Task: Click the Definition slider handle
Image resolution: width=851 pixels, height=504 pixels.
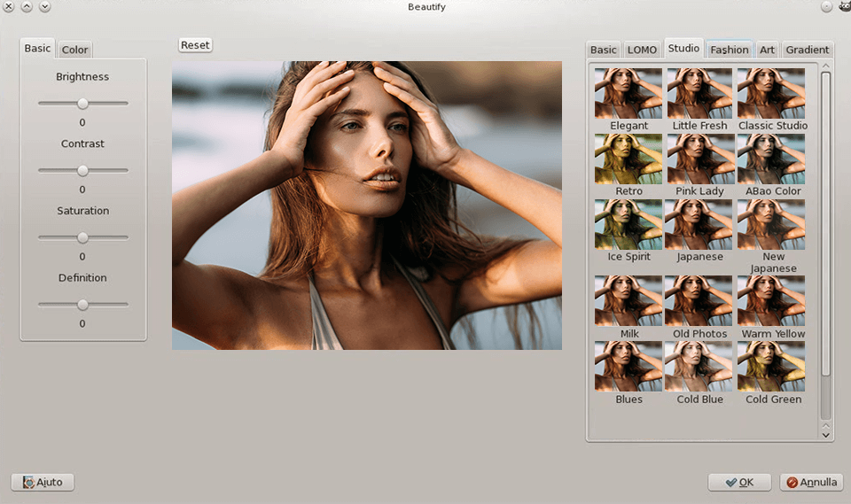Action: (82, 305)
